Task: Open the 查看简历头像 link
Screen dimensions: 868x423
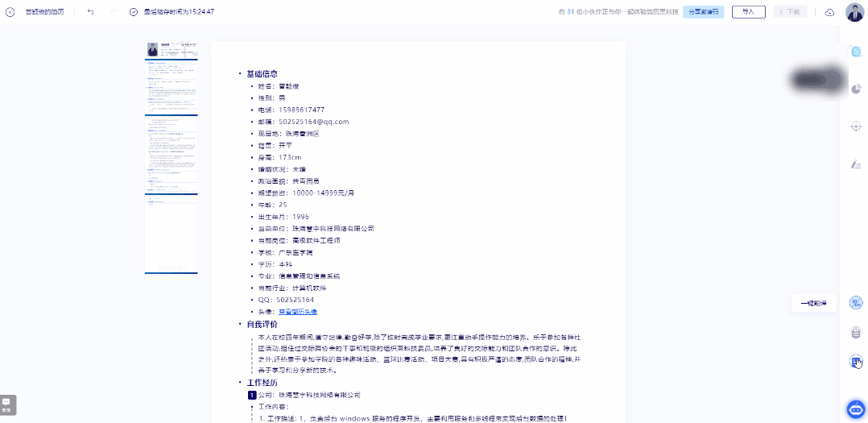Action: coord(298,312)
